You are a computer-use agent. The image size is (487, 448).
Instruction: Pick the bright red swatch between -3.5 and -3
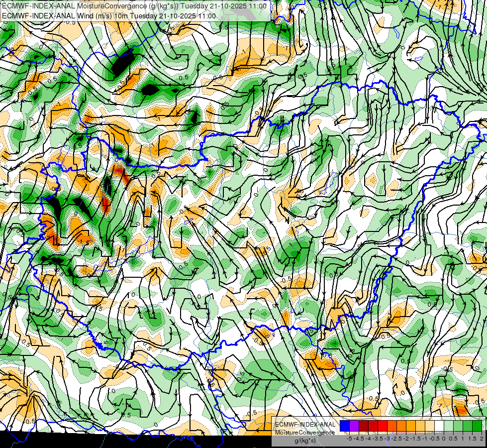[383, 426]
